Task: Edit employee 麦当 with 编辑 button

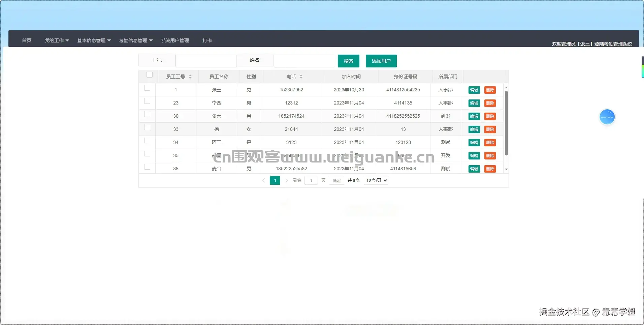Action: point(474,169)
